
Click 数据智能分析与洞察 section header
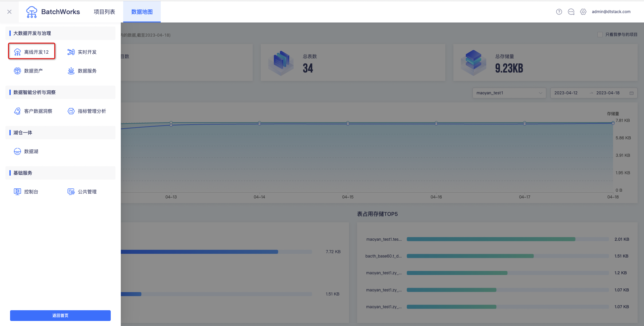coord(60,92)
